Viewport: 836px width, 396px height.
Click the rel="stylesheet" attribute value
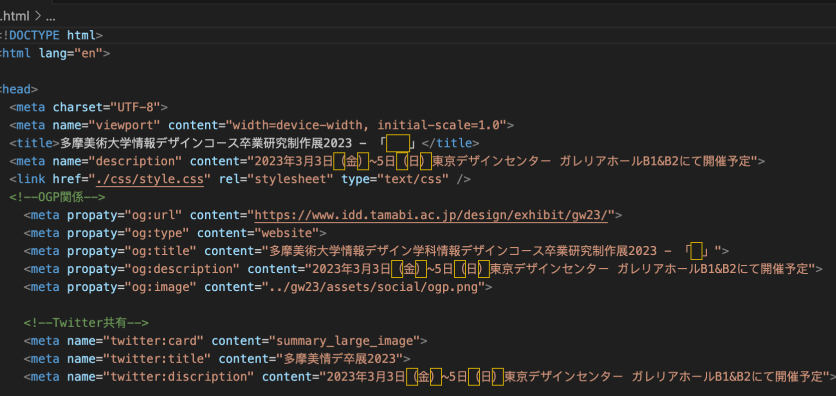pyautogui.click(x=291, y=179)
